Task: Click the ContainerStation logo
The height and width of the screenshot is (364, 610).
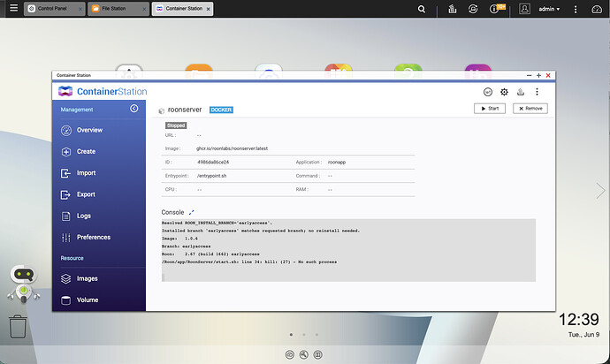Action: coord(103,91)
